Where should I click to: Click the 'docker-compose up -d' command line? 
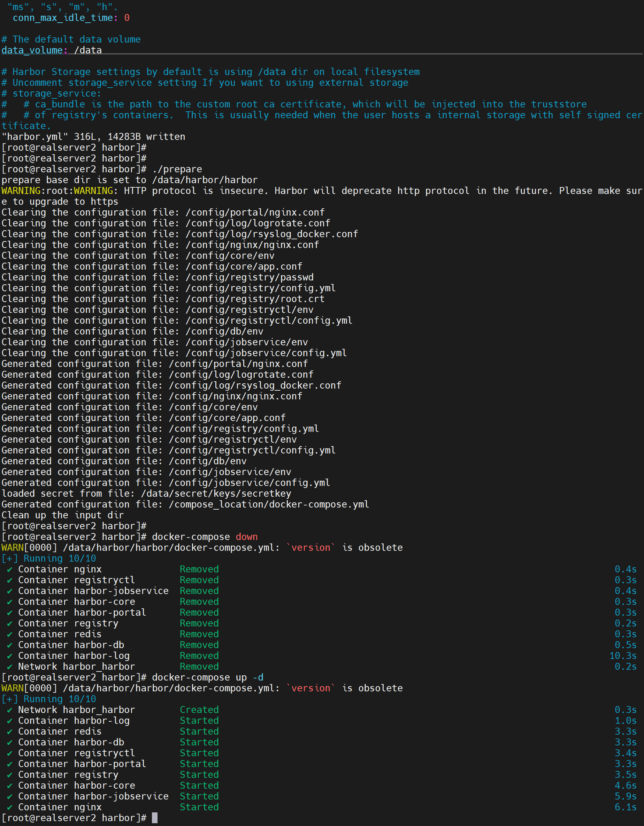point(207,677)
